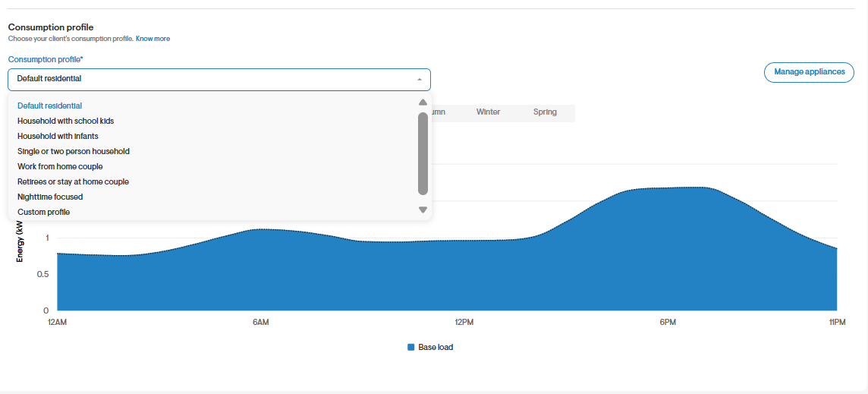Click the 6PM axis label

pyautogui.click(x=668, y=323)
